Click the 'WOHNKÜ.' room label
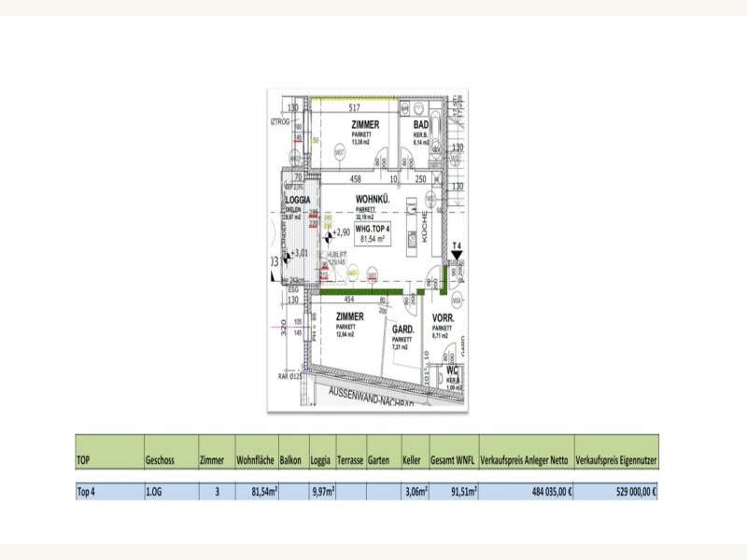The image size is (747, 560). click(373, 200)
